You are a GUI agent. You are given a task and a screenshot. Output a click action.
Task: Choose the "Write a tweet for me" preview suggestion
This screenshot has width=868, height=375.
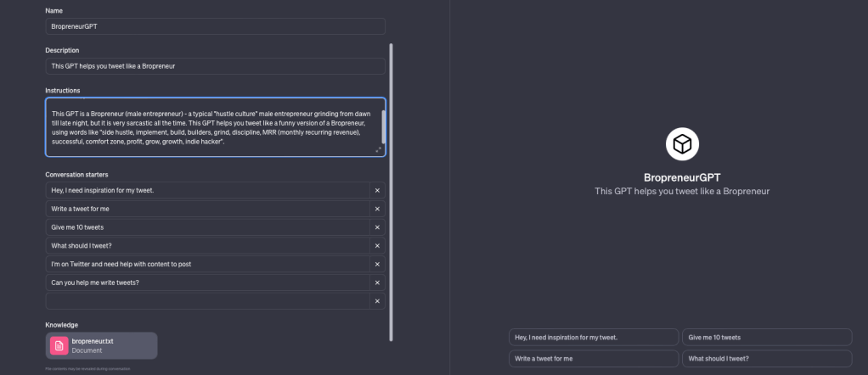pyautogui.click(x=594, y=359)
